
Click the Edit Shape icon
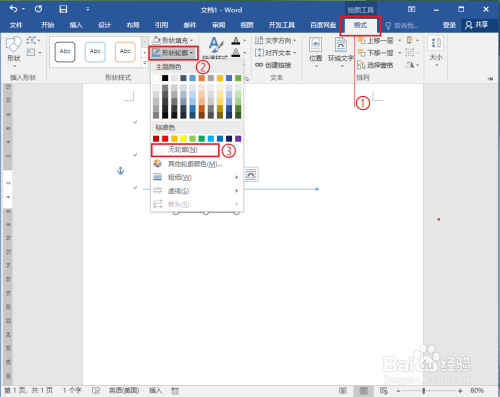pos(32,41)
